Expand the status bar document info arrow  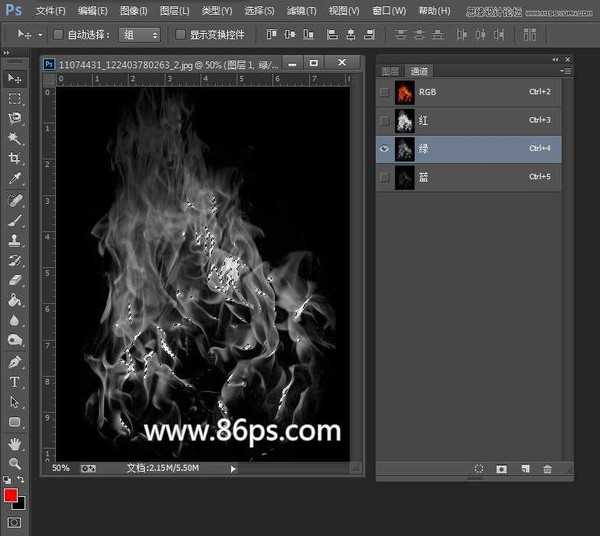[x=233, y=468]
